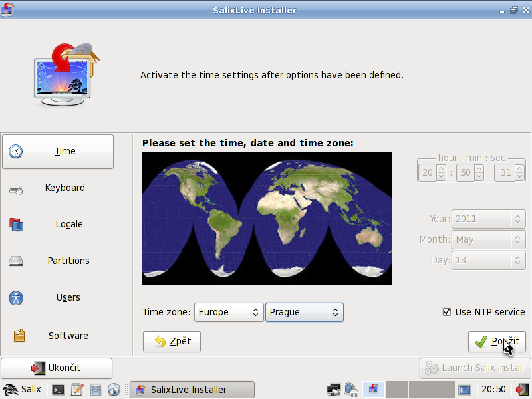The width and height of the screenshot is (532, 399).
Task: Select the Software section
Action: (x=58, y=336)
